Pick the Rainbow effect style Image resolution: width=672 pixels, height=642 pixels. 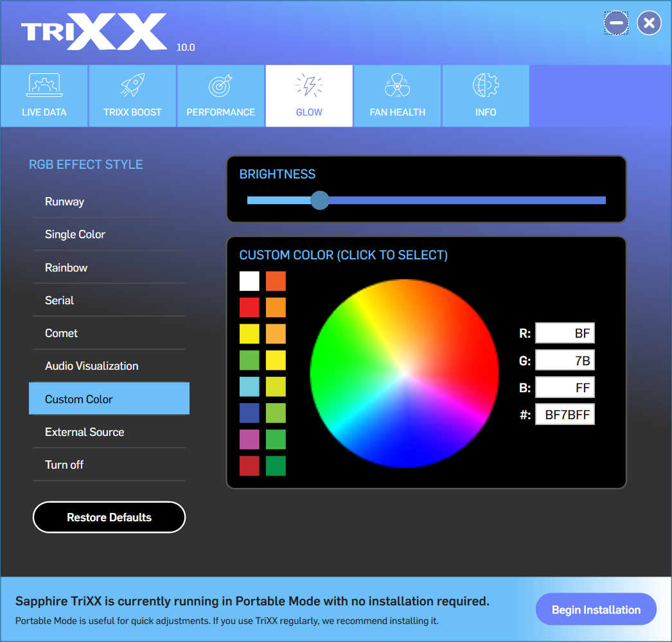pos(109,267)
